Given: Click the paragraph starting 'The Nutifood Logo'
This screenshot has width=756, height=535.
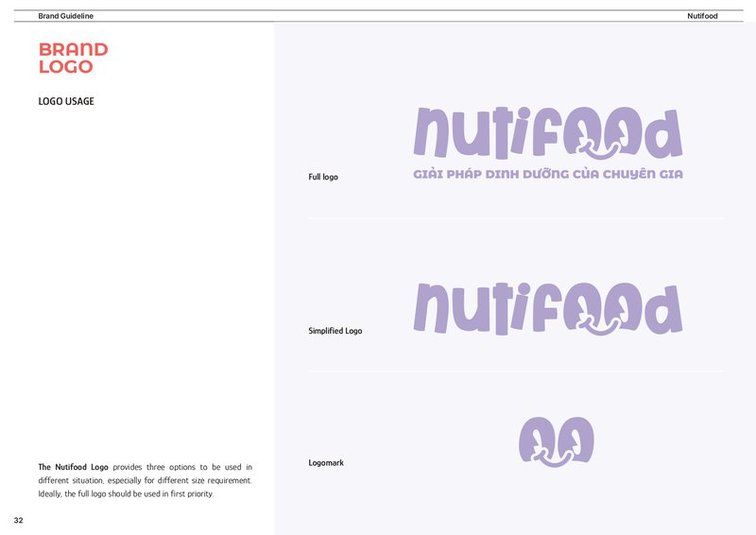Looking at the screenshot, I should [146, 480].
